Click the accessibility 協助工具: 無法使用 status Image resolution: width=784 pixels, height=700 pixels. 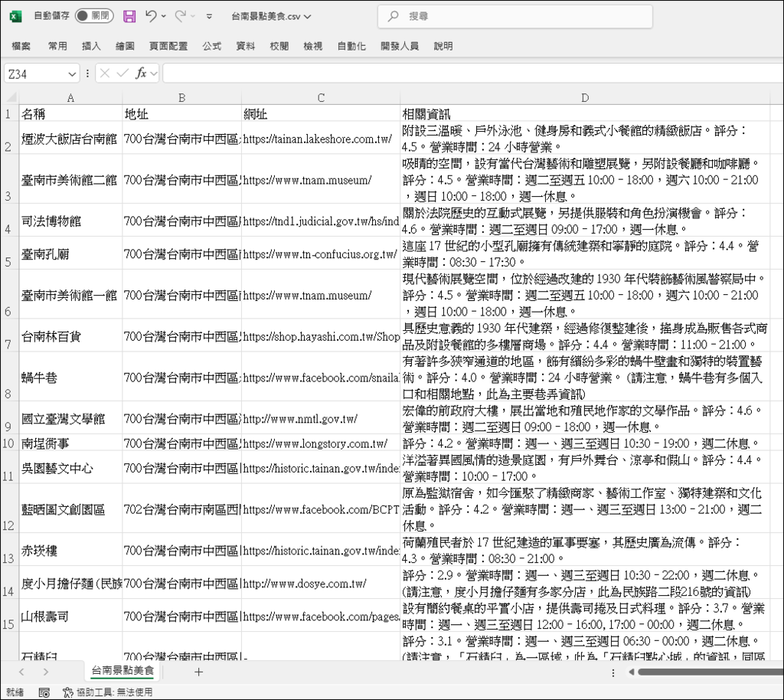pos(108,692)
